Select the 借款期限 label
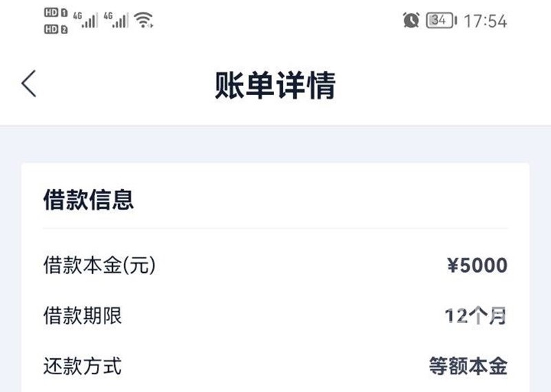551x392 pixels. tap(83, 316)
